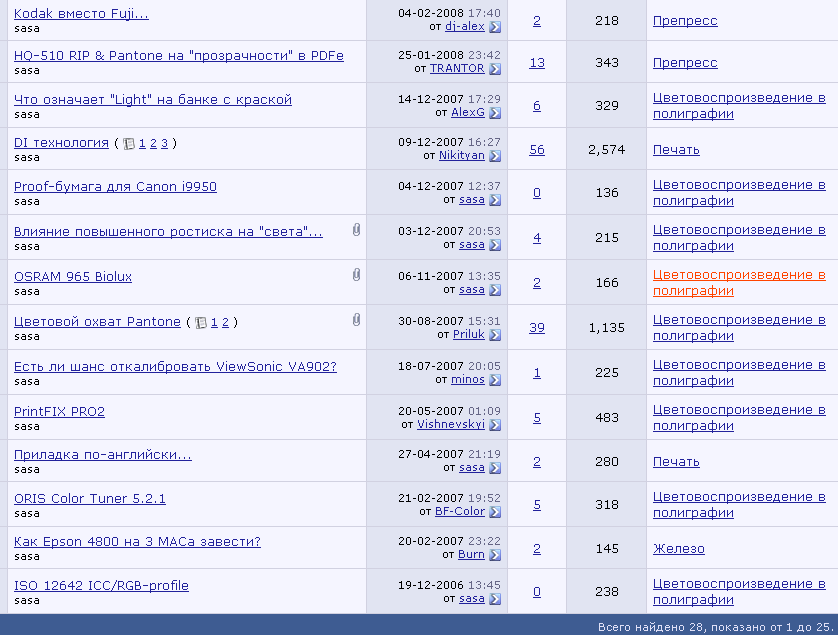The width and height of the screenshot is (838, 635).
Task: Open the OSRAM 965 Biolux thread
Action: click(73, 277)
